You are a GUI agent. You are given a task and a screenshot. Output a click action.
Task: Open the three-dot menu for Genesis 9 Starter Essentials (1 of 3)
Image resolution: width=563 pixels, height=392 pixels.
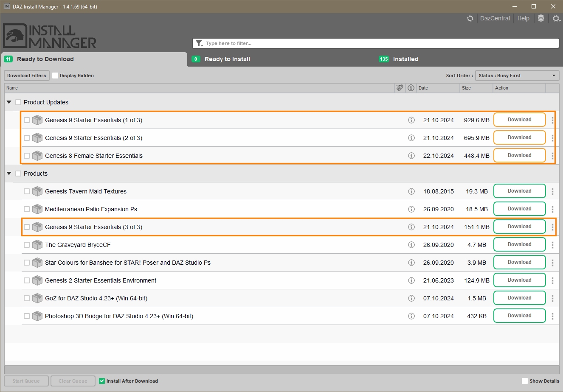552,120
